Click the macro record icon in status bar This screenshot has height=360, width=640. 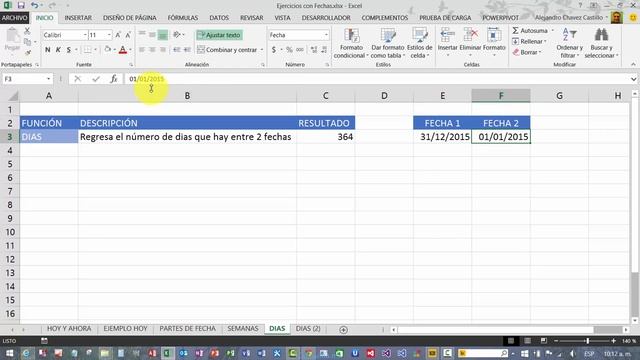point(44,340)
